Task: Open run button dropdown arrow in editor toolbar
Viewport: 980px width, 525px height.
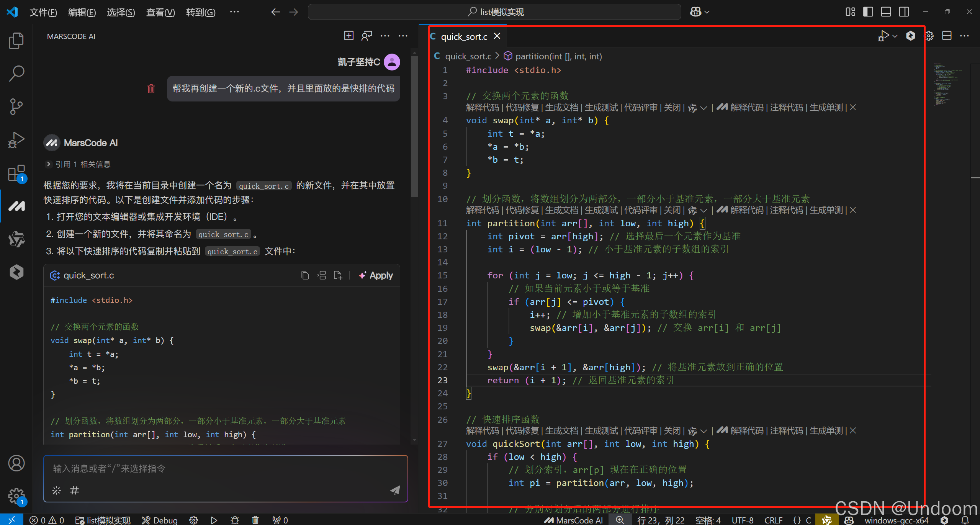Action: (x=895, y=36)
